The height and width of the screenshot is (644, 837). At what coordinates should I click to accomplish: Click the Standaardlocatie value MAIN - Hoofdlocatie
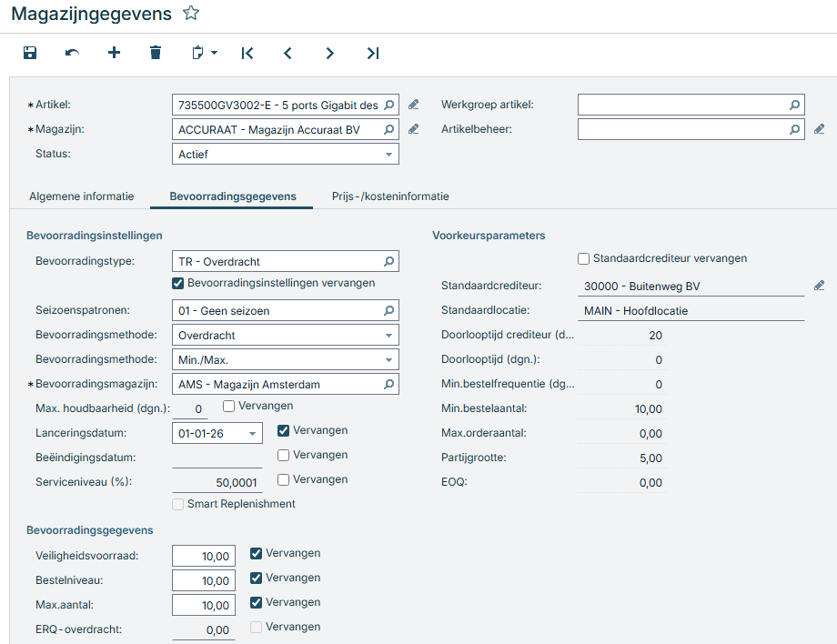(691, 310)
